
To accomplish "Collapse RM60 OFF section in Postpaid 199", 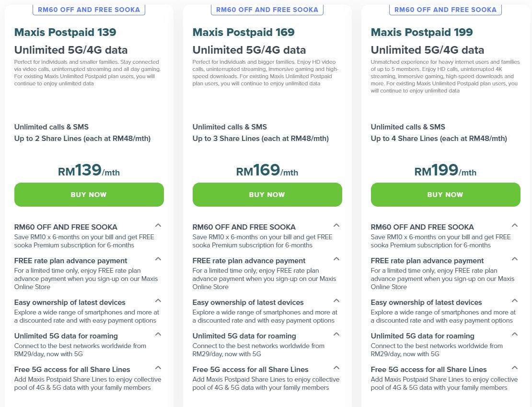I will [515, 225].
